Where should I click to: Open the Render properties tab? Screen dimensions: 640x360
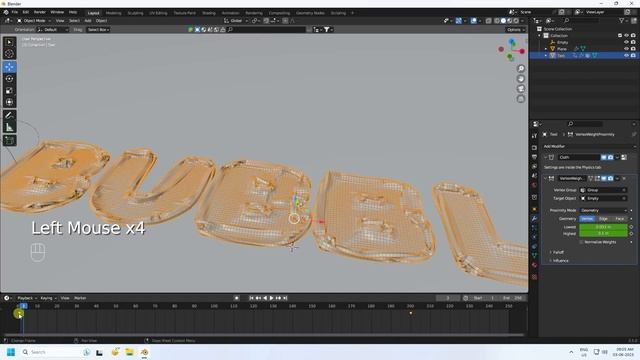534,148
